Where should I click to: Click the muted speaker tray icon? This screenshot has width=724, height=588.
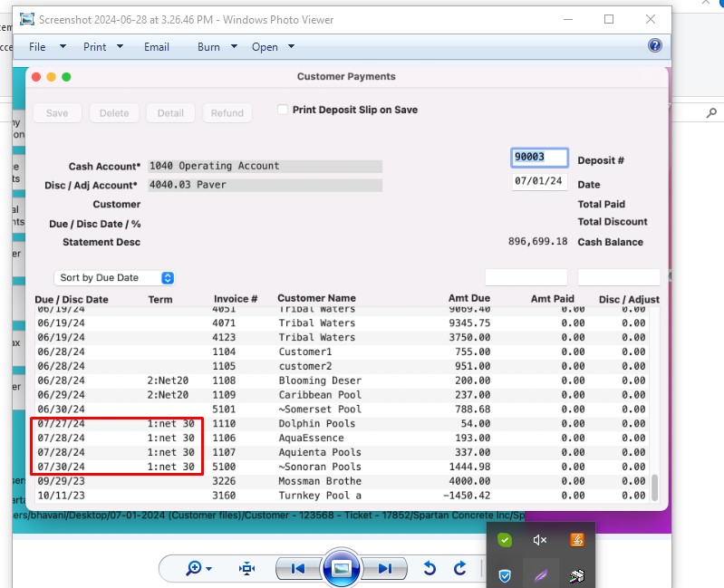pos(540,540)
